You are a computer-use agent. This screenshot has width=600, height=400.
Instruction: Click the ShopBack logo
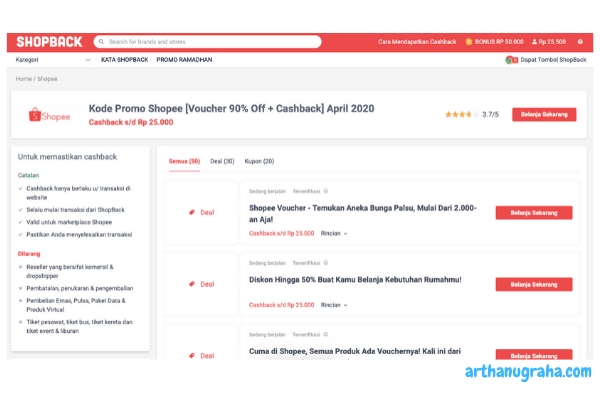click(49, 42)
